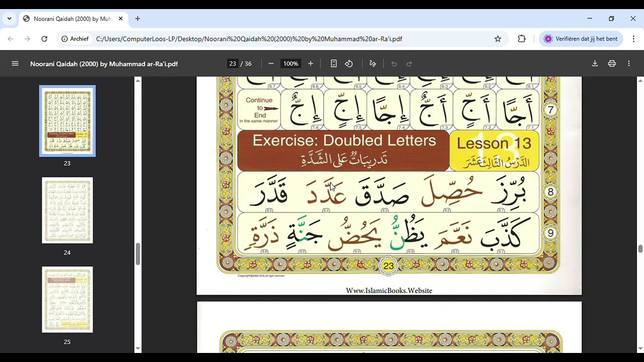
Task: Click the PDF title Noorani Qaidah text
Action: click(104, 64)
